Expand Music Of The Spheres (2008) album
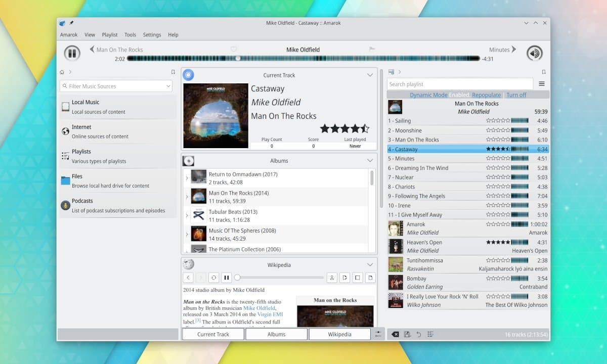607x364 pixels. pos(187,234)
